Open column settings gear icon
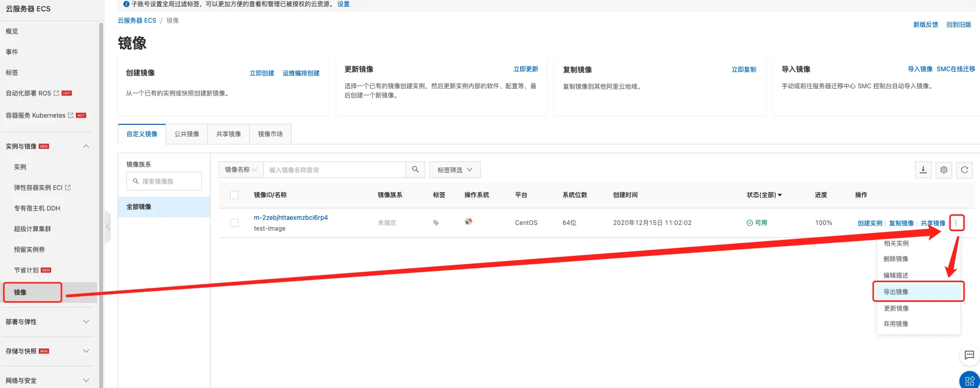The height and width of the screenshot is (388, 980). (944, 170)
